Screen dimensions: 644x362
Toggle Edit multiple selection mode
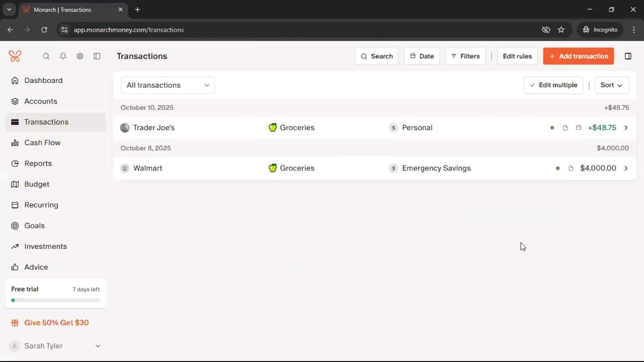553,85
